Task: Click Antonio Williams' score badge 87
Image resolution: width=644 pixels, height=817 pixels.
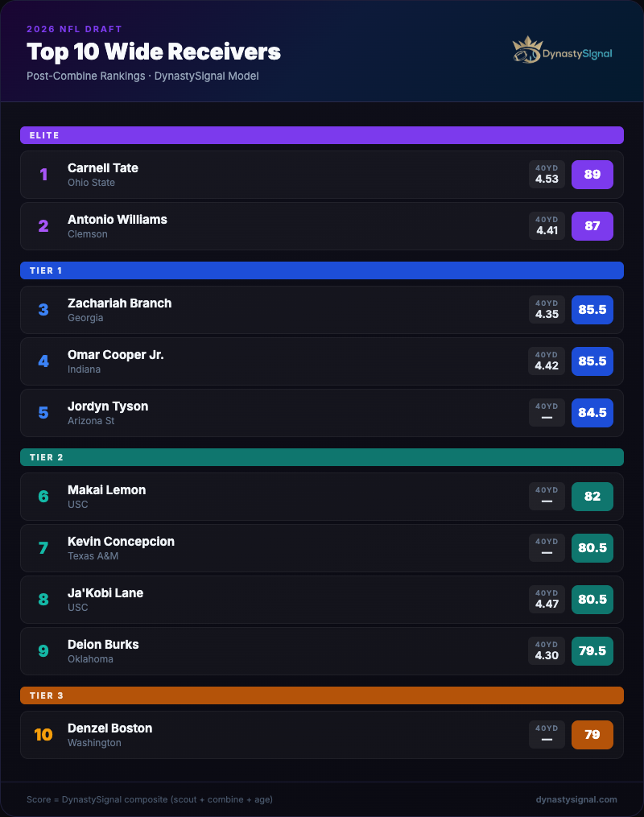Action: (x=592, y=226)
